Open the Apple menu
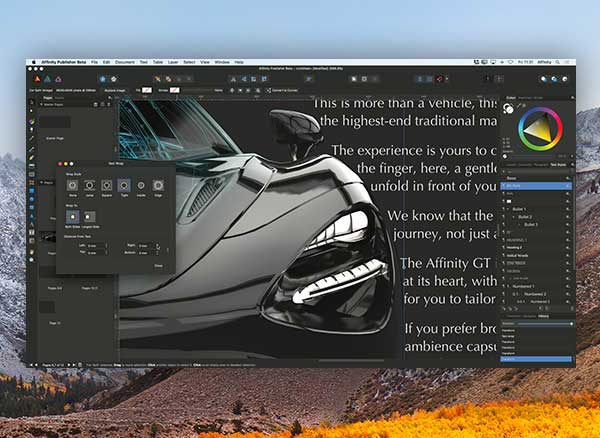The width and height of the screenshot is (600, 438). pyautogui.click(x=34, y=62)
